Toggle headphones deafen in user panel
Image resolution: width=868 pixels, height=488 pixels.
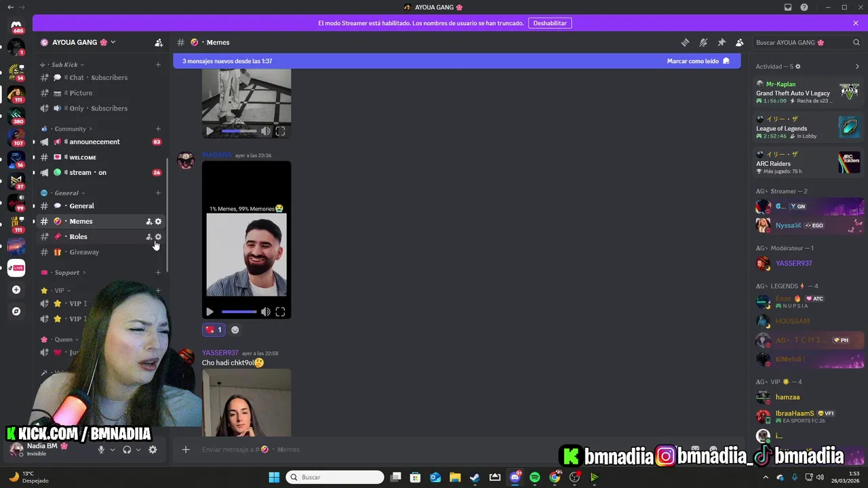[x=127, y=449]
